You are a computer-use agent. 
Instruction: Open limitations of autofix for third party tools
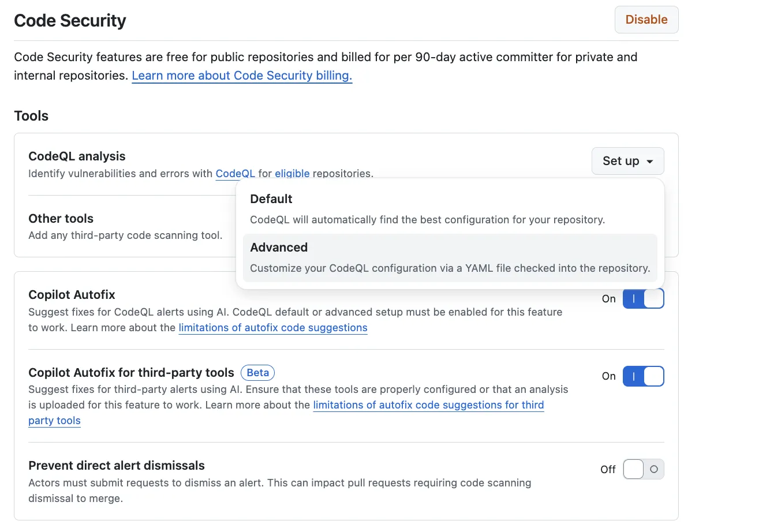click(x=429, y=404)
